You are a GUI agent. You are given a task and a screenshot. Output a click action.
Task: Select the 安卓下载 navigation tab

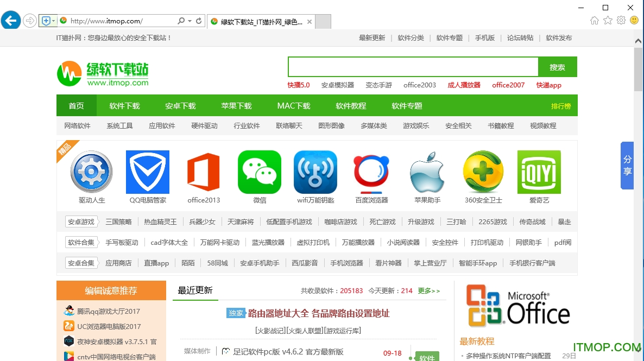[x=180, y=105]
